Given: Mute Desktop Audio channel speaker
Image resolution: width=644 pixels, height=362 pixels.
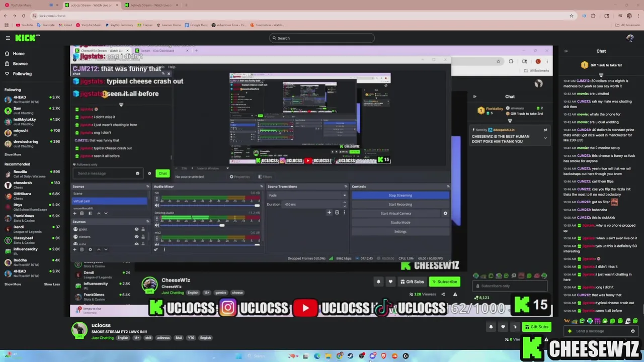Looking at the screenshot, I should coord(156,225).
